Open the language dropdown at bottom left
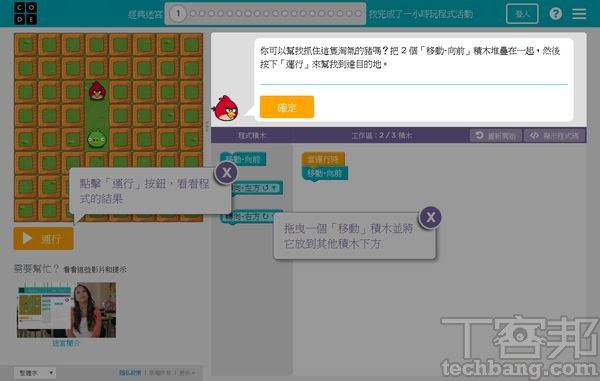Screen dimensions: 600x381 pos(35,373)
